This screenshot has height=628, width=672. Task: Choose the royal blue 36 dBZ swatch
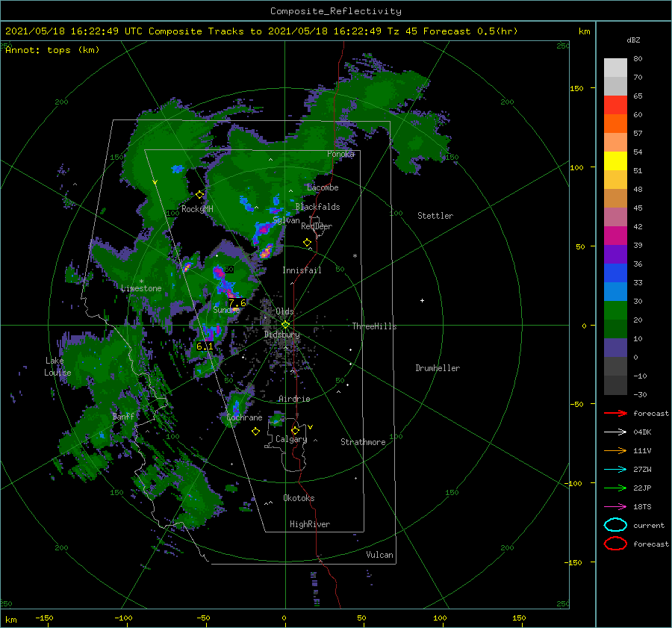[615, 273]
